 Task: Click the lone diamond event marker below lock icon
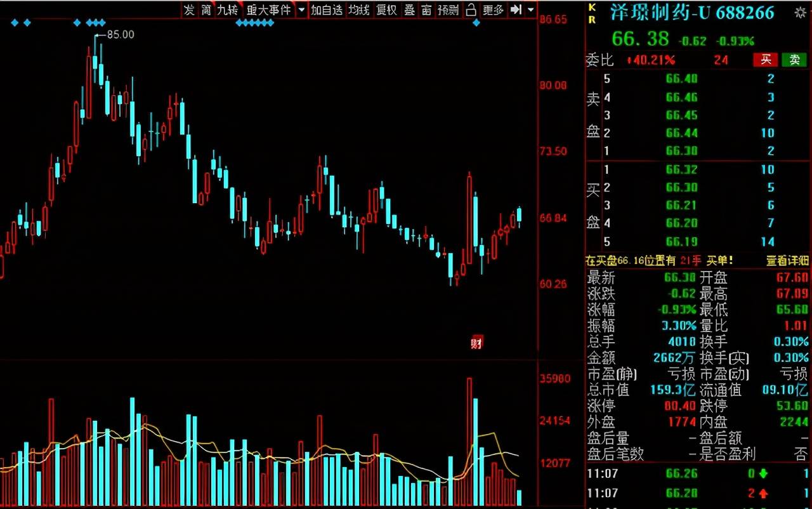click(x=476, y=23)
